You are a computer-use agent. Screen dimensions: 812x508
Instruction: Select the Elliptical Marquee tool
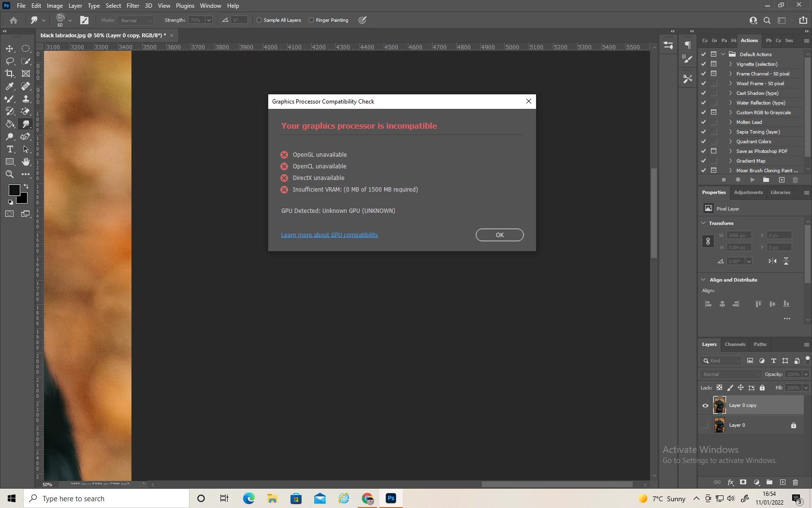26,49
